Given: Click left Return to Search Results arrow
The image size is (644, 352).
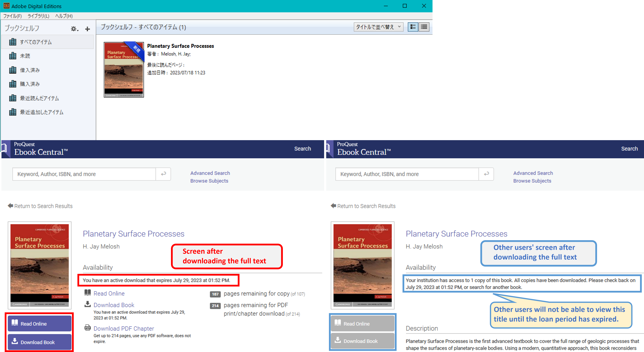Looking at the screenshot, I should (x=11, y=206).
